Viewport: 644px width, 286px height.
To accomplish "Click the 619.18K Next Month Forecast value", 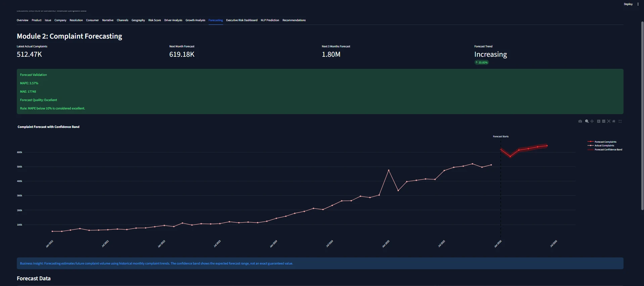I will point(182,54).
